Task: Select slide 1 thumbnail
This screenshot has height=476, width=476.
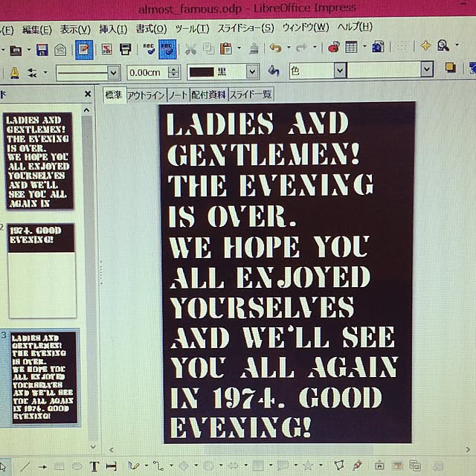Action: coord(39,161)
